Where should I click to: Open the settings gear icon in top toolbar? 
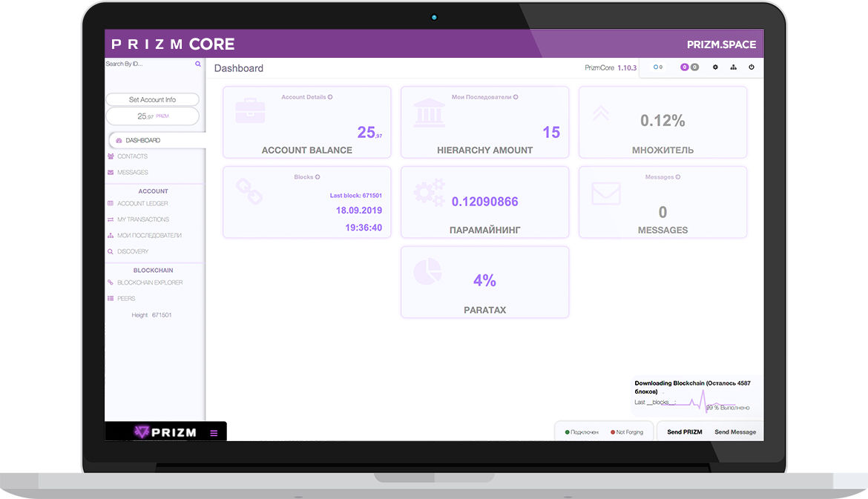click(x=714, y=67)
